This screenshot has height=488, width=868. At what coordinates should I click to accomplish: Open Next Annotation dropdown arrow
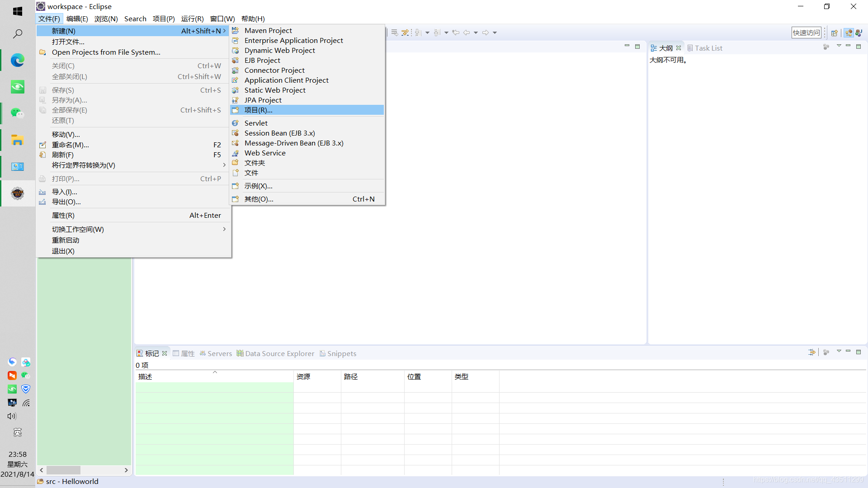pos(427,33)
